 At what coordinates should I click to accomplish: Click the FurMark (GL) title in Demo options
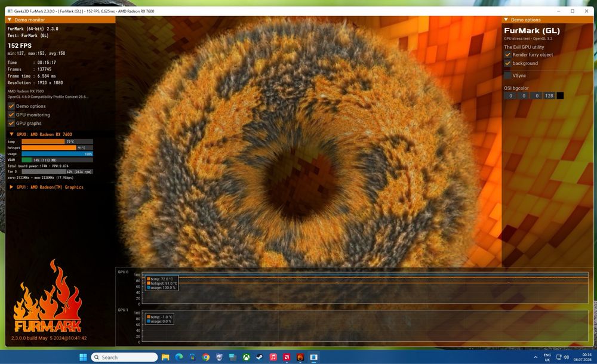532,30
